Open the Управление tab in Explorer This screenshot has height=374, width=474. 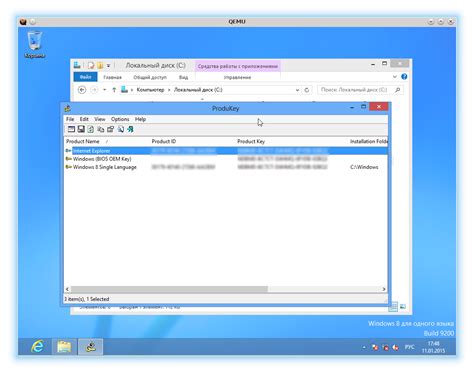[237, 77]
